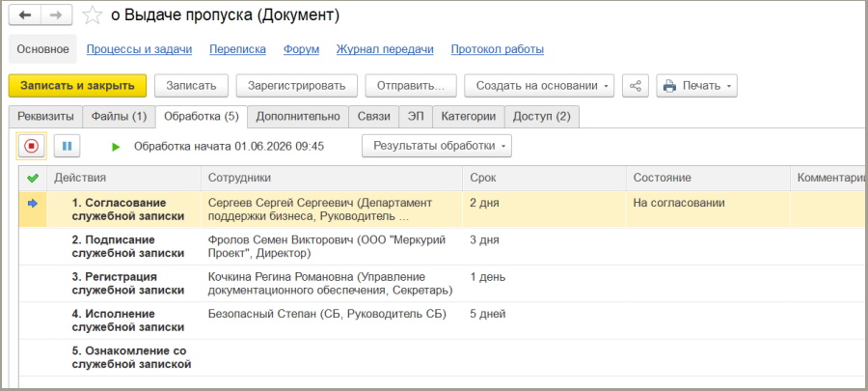
Task: Switch to the Доступ (2) tab
Action: [x=541, y=116]
